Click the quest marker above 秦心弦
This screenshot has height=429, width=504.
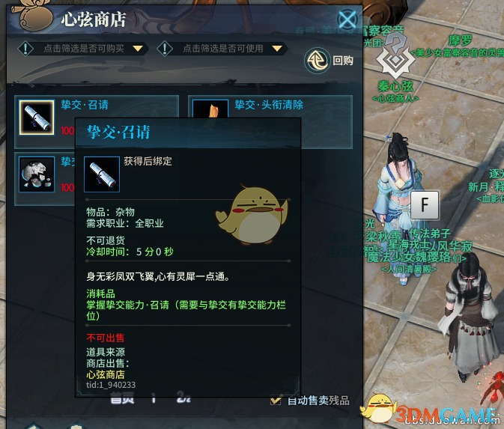395,55
